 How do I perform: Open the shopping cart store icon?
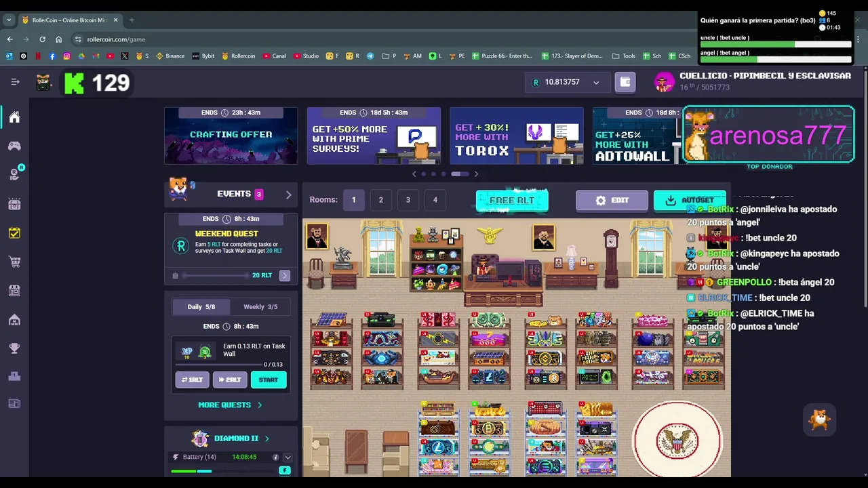(14, 262)
